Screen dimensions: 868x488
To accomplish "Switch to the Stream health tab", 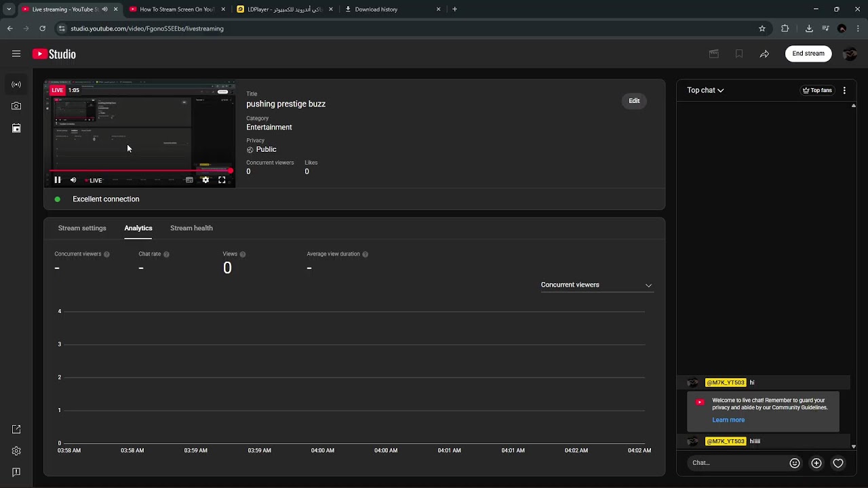I will [191, 228].
